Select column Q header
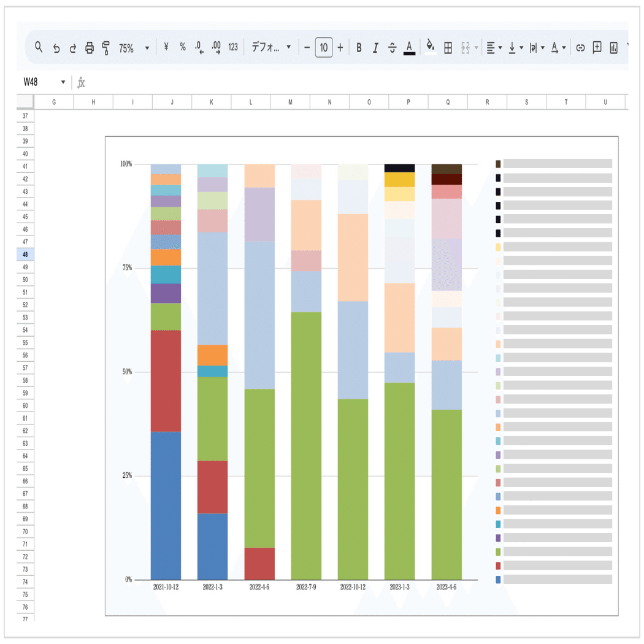Screen dimensions: 644x644 click(448, 102)
